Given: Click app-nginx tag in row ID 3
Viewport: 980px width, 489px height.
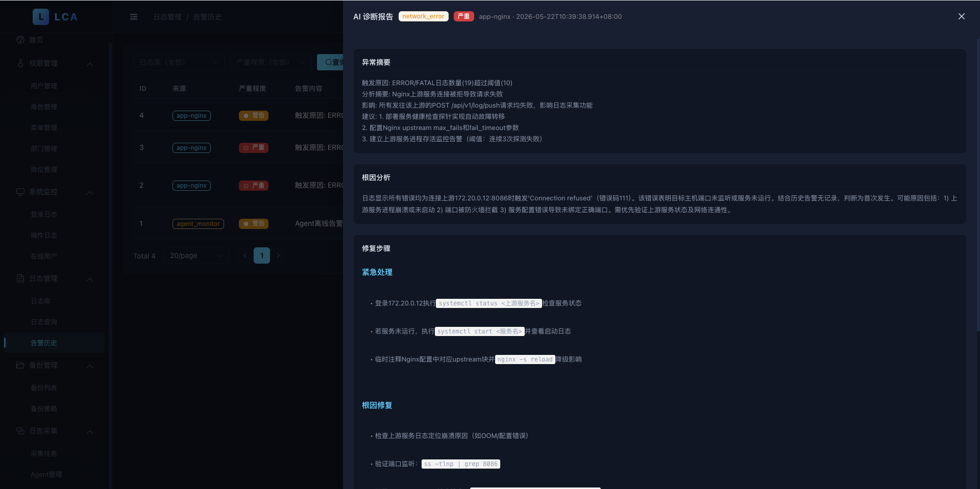Looking at the screenshot, I should [x=191, y=148].
